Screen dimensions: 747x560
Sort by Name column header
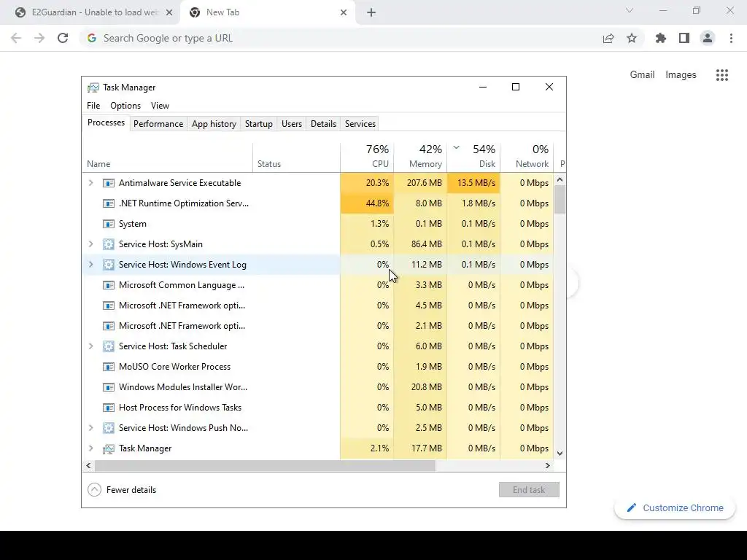(x=167, y=157)
